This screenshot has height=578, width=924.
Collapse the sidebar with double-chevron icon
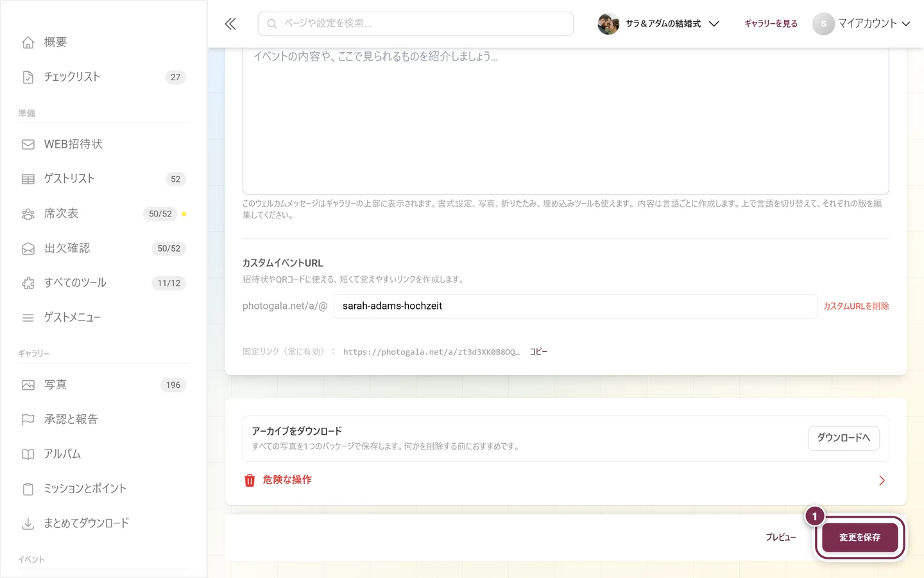click(x=230, y=24)
